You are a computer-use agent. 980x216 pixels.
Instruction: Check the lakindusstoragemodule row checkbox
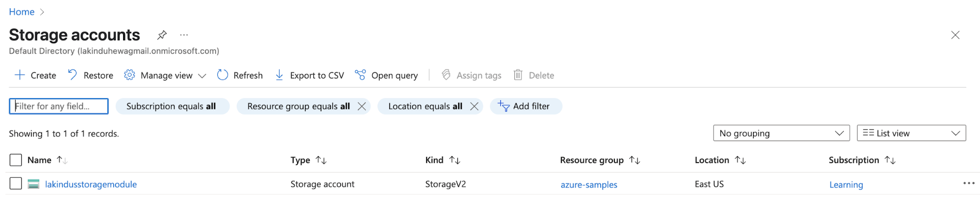pos(16,184)
